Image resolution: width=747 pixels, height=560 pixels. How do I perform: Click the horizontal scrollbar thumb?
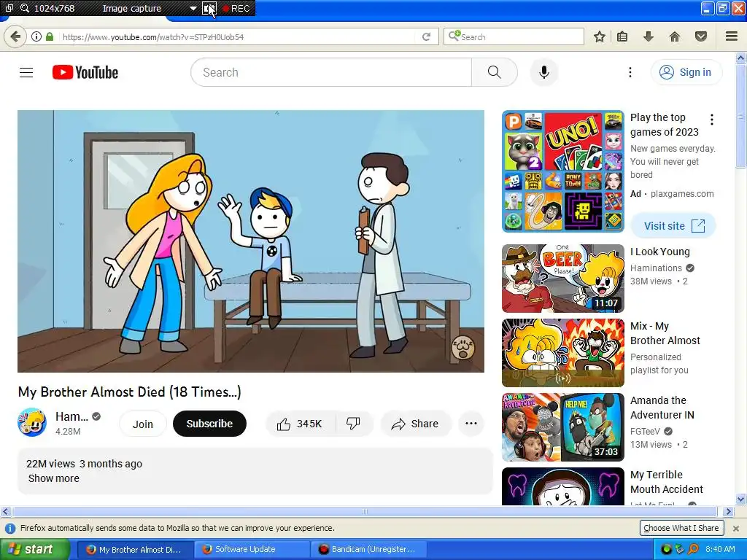[365, 511]
